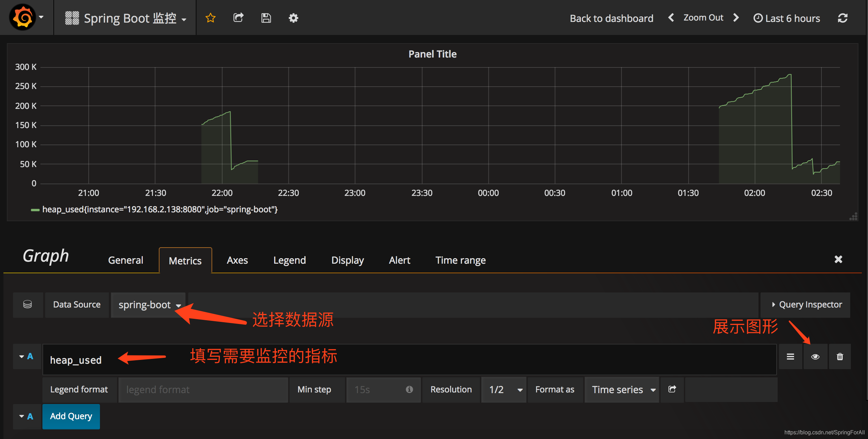Open query A options hamburger menu
868x439 pixels.
click(x=790, y=357)
